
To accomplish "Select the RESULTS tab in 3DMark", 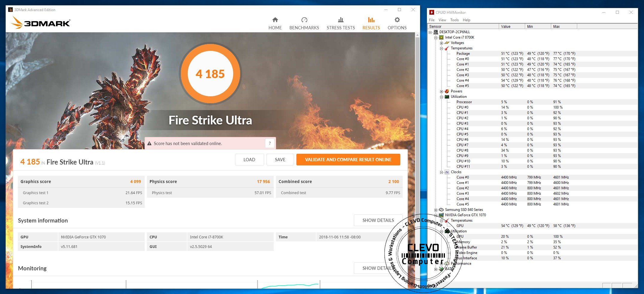I will (371, 24).
